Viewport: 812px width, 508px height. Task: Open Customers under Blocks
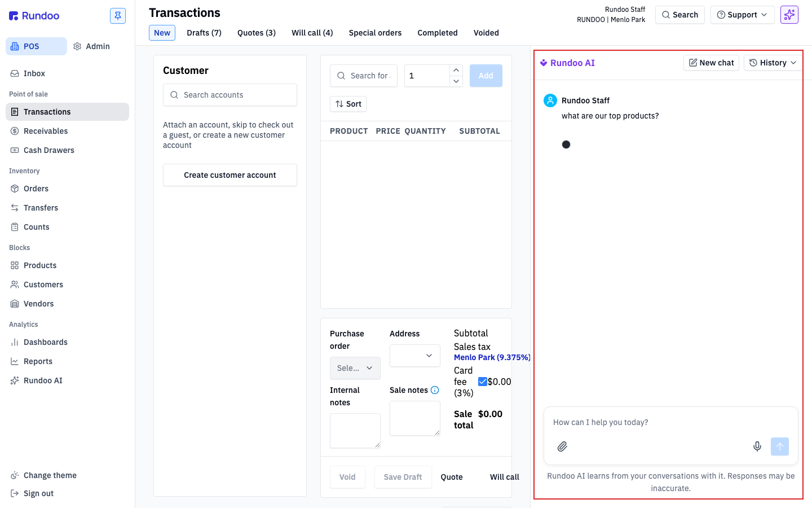pyautogui.click(x=67, y=284)
